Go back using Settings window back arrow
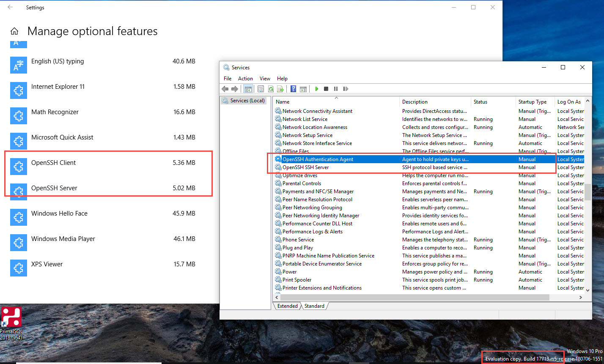 [10, 7]
